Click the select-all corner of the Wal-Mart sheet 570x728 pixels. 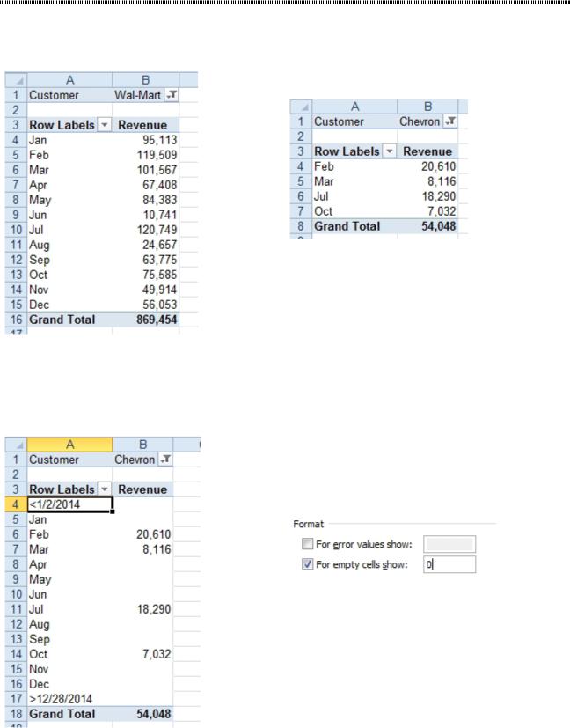point(16,80)
